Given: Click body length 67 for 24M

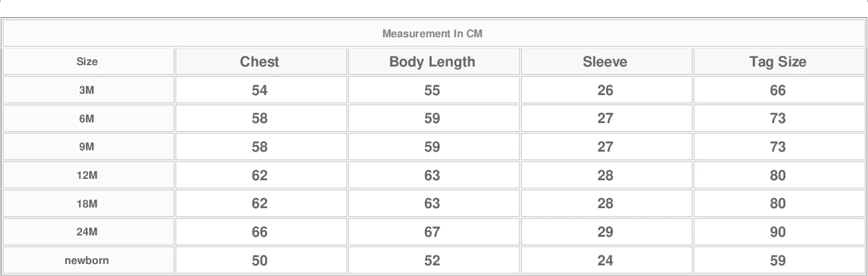Looking at the screenshot, I should [432, 232].
